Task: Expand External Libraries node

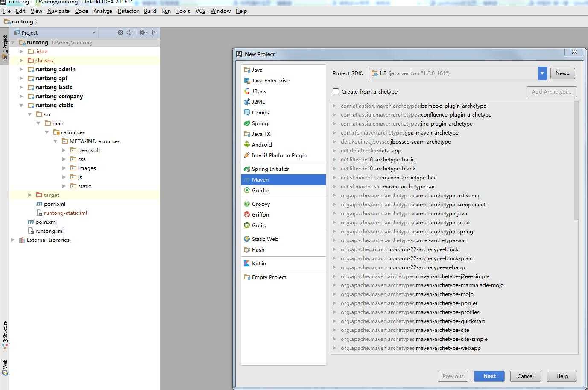Action: [13, 240]
